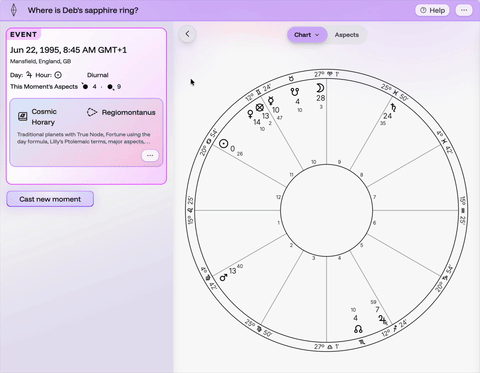Click the Aries midheaven cusp label 27° 1'
The width and height of the screenshot is (480, 373).
(327, 74)
